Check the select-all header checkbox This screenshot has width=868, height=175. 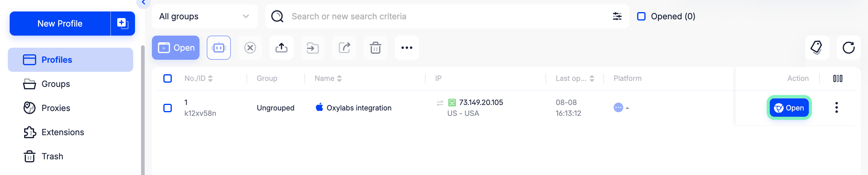pyautogui.click(x=168, y=78)
